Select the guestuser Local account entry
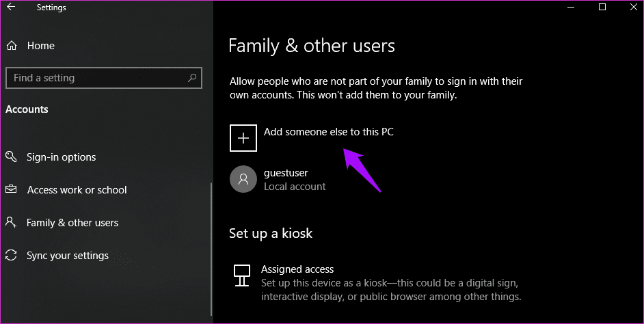 (295, 180)
